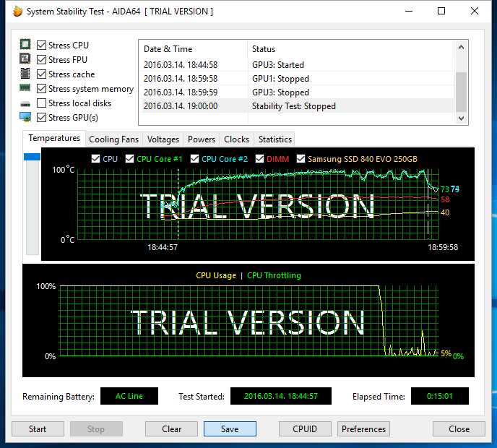Click the 18:44:57 time label under temperature graph
The width and height of the screenshot is (497, 448).
pos(163,247)
